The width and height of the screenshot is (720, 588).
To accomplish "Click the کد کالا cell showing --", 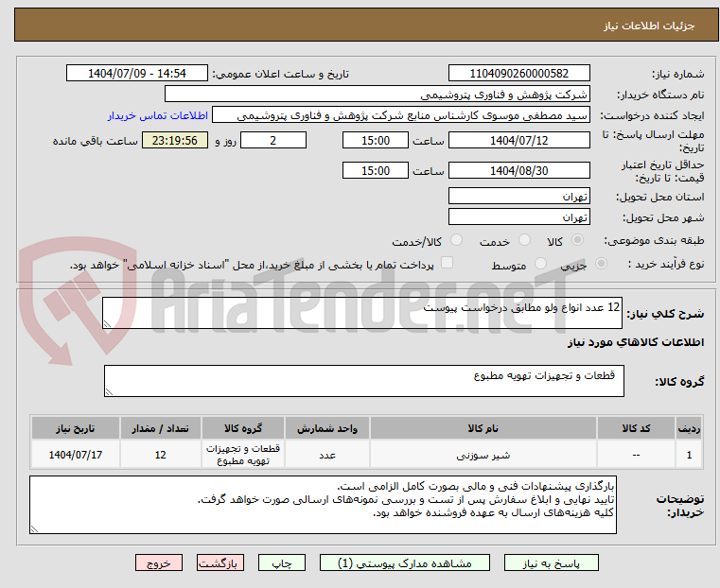I will coord(636,455).
